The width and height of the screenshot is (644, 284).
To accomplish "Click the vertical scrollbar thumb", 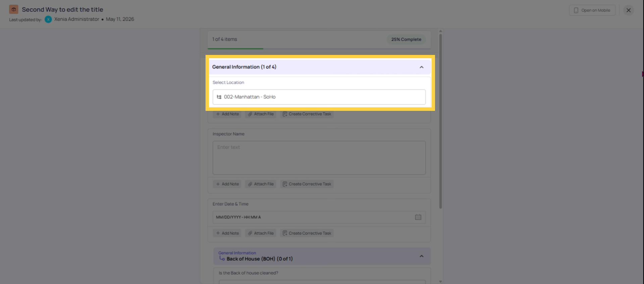I will pyautogui.click(x=440, y=121).
